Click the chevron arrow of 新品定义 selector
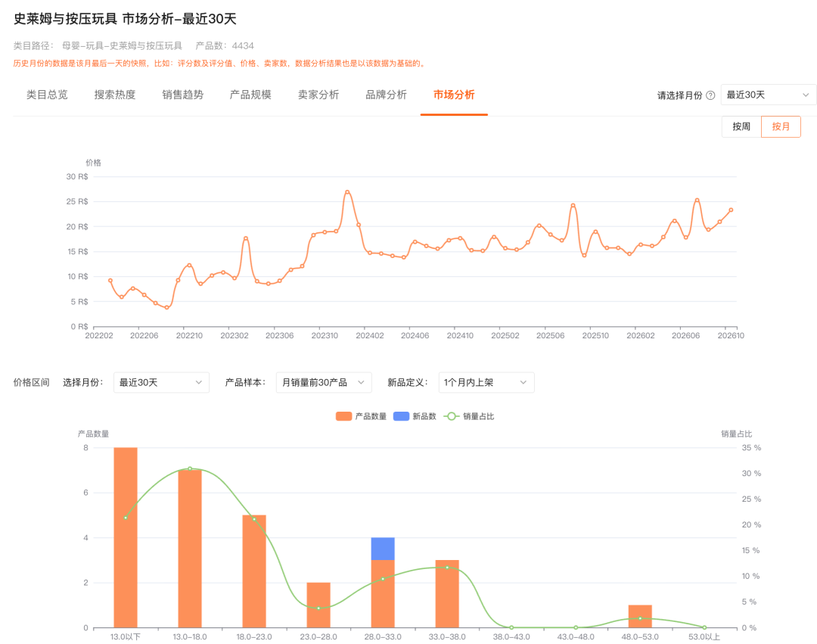 coord(523,382)
